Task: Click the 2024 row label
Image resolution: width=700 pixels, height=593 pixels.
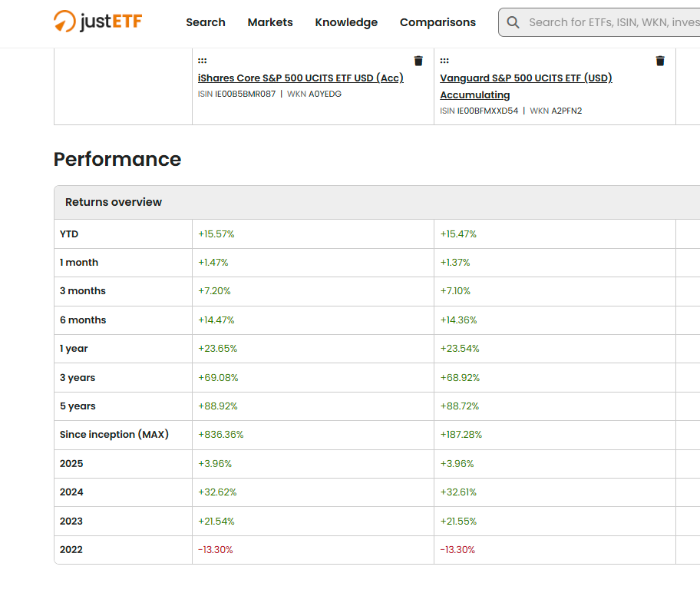Action: click(x=71, y=492)
